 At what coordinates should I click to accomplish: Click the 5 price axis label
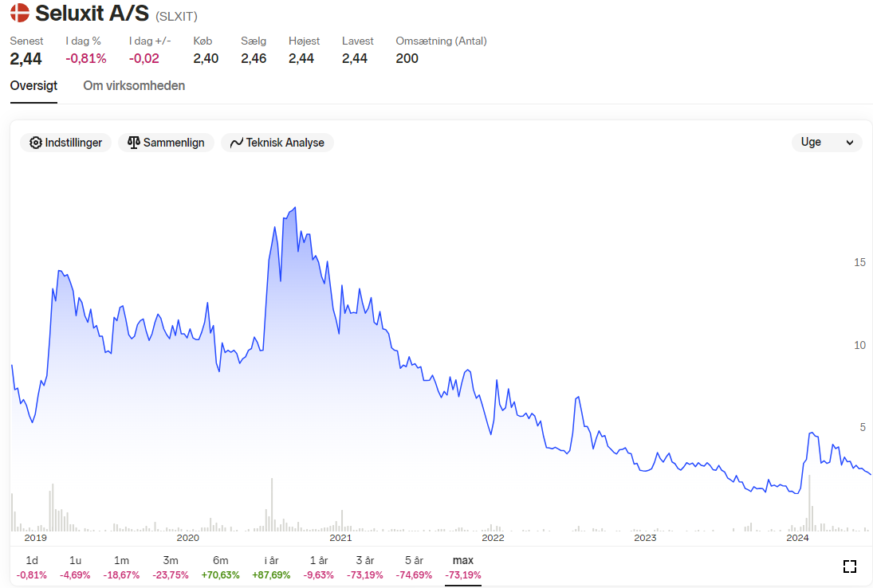point(863,427)
